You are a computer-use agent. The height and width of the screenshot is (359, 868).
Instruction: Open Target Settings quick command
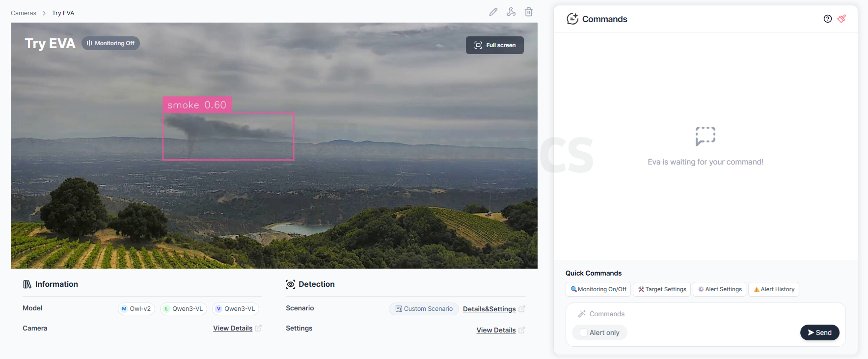[x=662, y=289]
